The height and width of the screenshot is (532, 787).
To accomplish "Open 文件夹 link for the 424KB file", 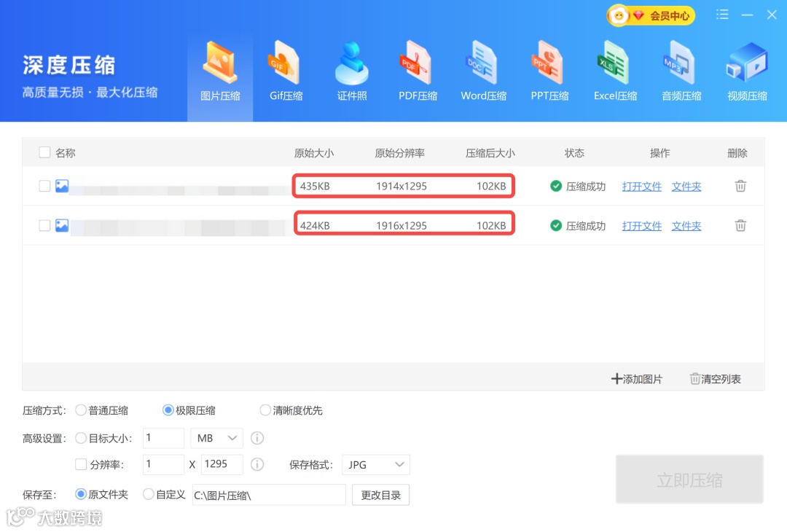I will point(686,226).
